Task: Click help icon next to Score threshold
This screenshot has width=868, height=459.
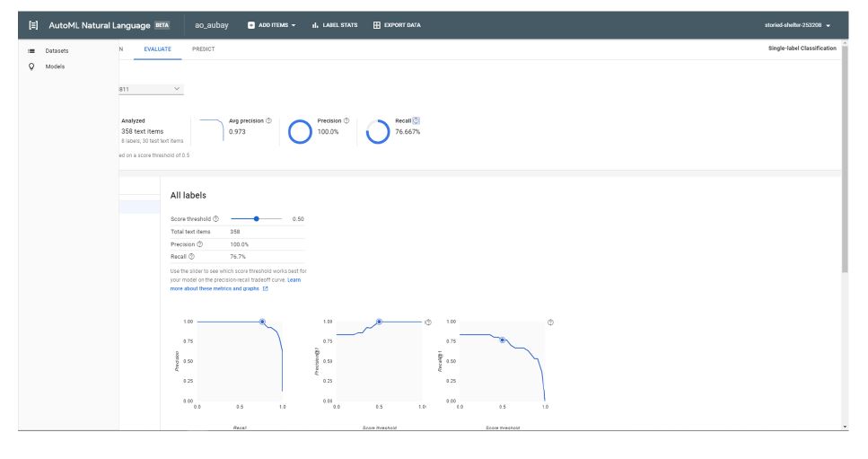Action: tap(216, 219)
